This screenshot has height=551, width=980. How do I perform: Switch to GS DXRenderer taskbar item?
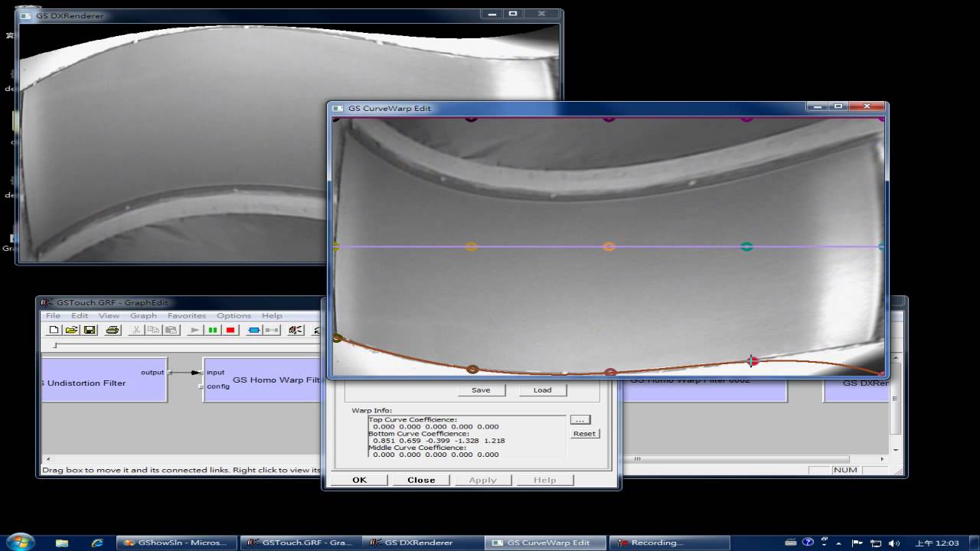(423, 543)
